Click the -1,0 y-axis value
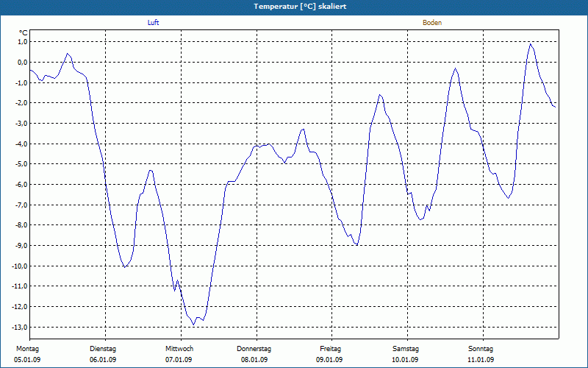Screen dimensions: 588x368 (21, 82)
